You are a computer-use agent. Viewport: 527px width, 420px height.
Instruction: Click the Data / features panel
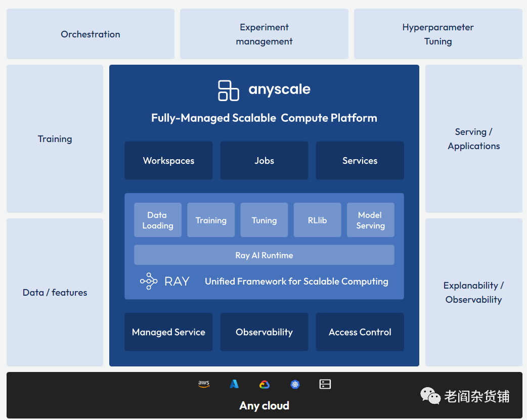[x=55, y=292]
